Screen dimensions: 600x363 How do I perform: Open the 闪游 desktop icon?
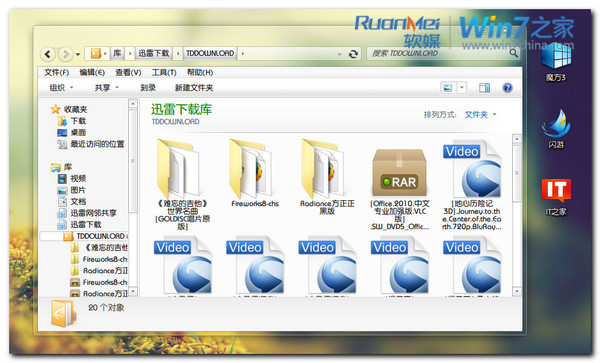pyautogui.click(x=556, y=124)
